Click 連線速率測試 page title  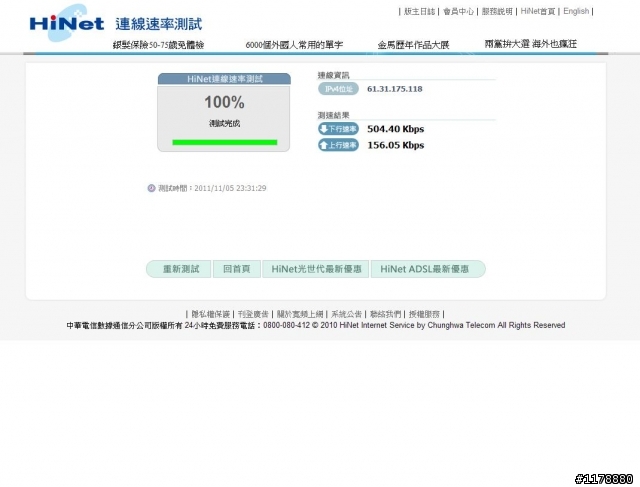159,24
